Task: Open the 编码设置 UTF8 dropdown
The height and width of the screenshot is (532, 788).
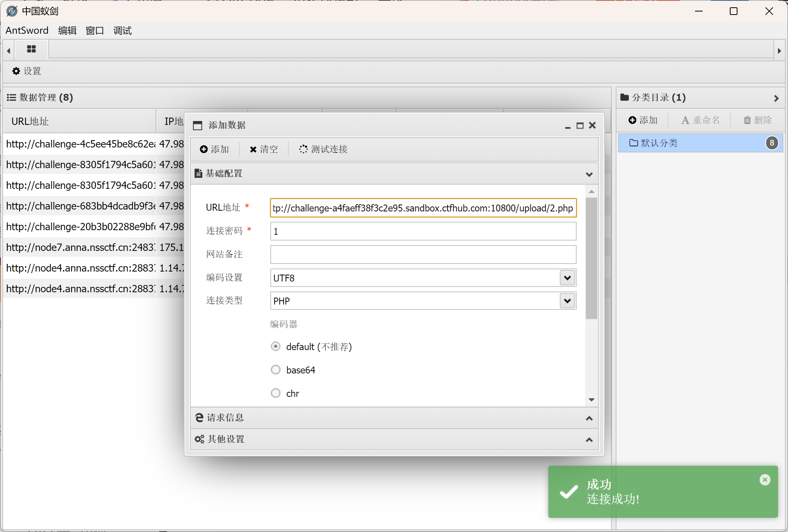Action: click(567, 278)
